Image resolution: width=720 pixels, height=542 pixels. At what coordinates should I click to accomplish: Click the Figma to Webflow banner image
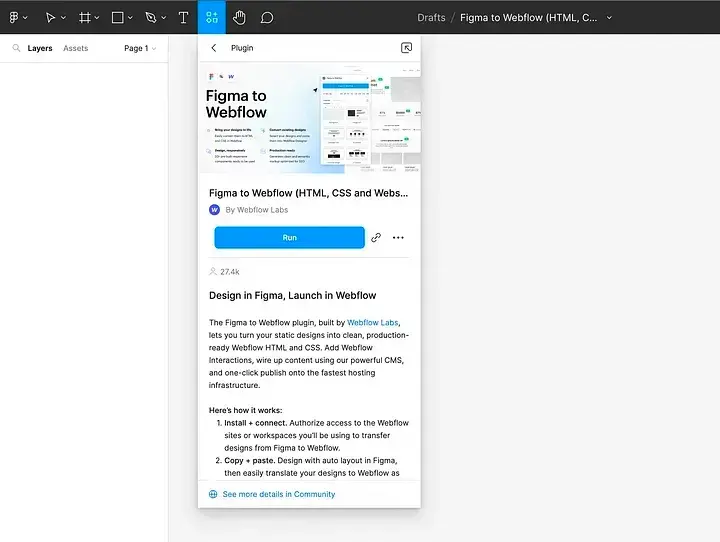[309, 118]
